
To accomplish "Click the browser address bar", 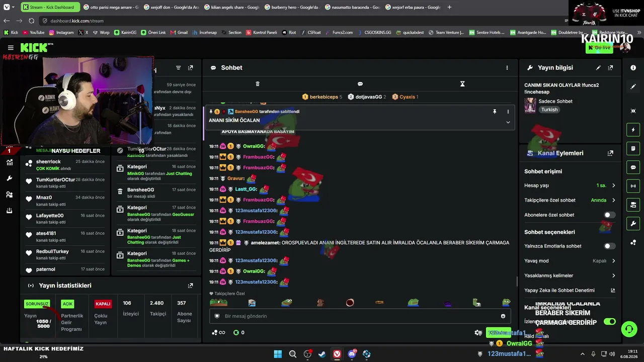I will pos(302,21).
